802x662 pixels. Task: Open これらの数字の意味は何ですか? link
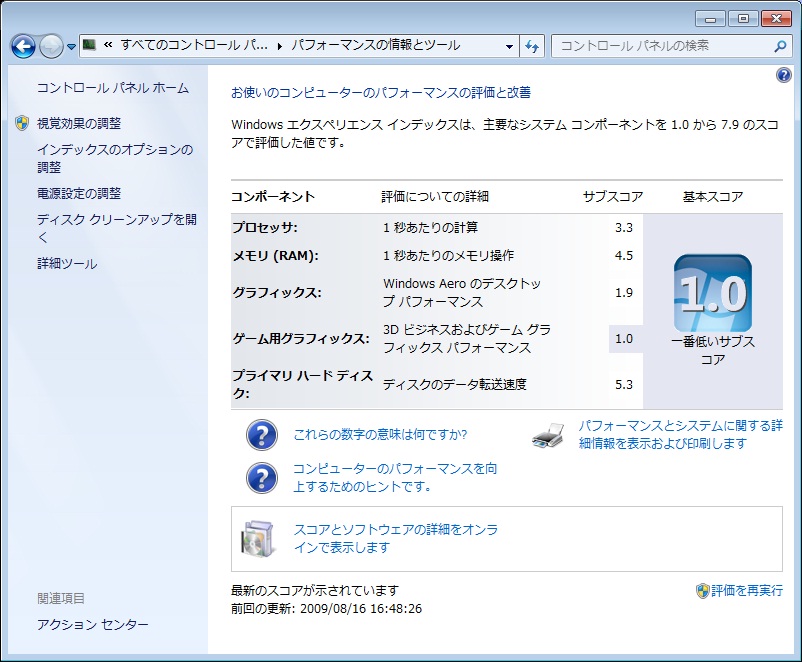pyautogui.click(x=380, y=435)
